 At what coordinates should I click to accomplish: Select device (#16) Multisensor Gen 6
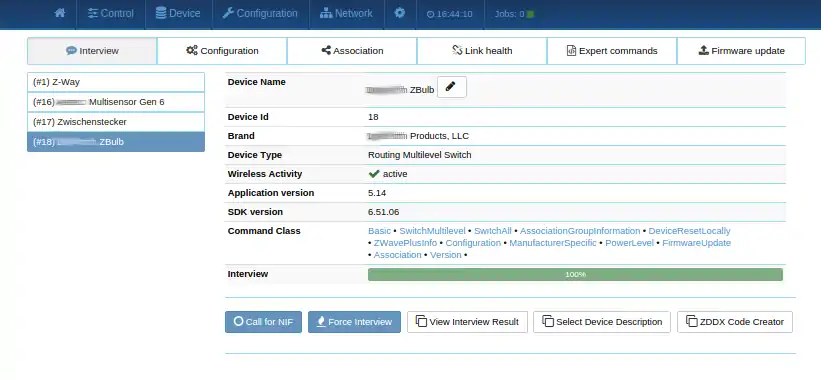pos(116,102)
